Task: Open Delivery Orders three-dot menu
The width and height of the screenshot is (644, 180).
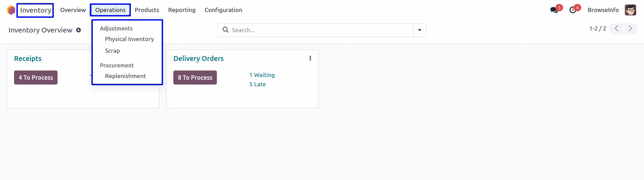Action: click(x=310, y=58)
